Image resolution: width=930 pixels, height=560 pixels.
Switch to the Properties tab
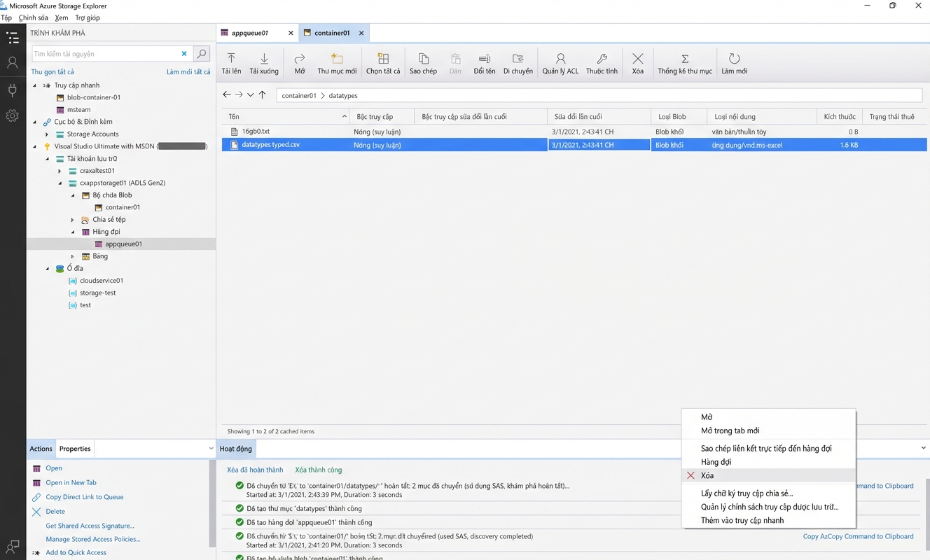point(75,449)
